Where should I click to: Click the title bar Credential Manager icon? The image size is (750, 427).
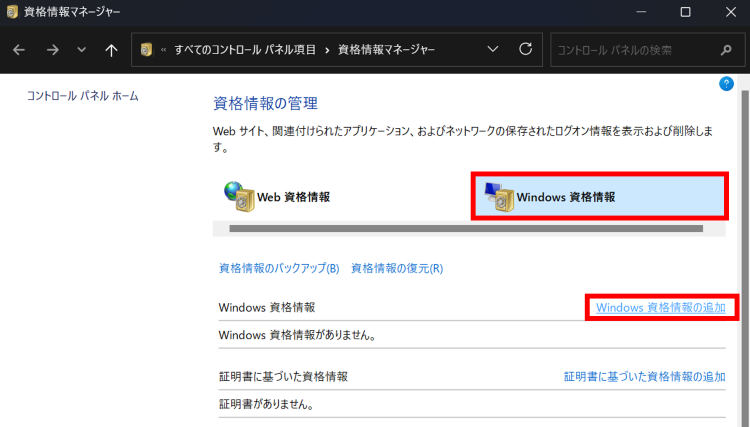(x=12, y=11)
